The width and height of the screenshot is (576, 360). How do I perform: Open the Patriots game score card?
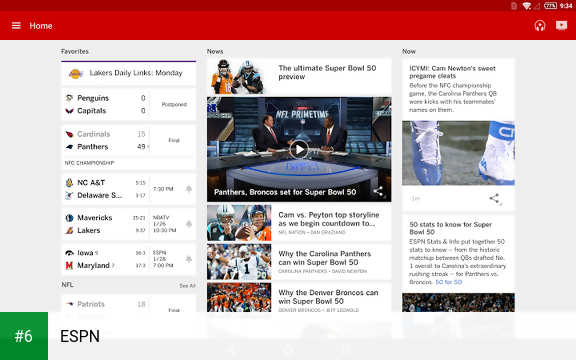[x=129, y=304]
